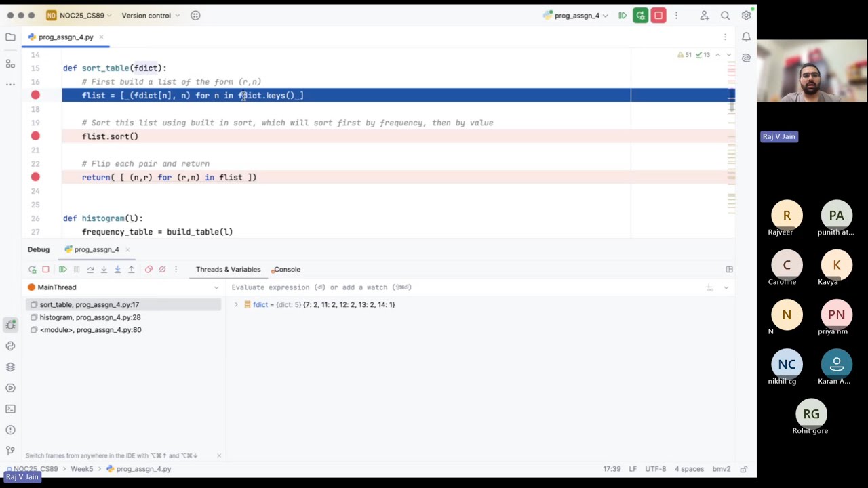The width and height of the screenshot is (868, 488).
Task: Click Step Into My Code icon
Action: coord(117,270)
